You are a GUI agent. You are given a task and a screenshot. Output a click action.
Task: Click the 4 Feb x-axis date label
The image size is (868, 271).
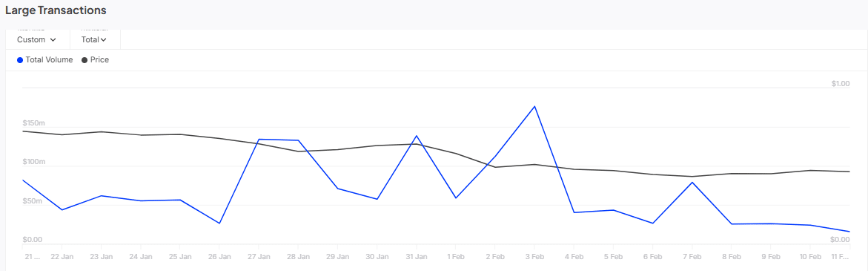click(x=574, y=257)
